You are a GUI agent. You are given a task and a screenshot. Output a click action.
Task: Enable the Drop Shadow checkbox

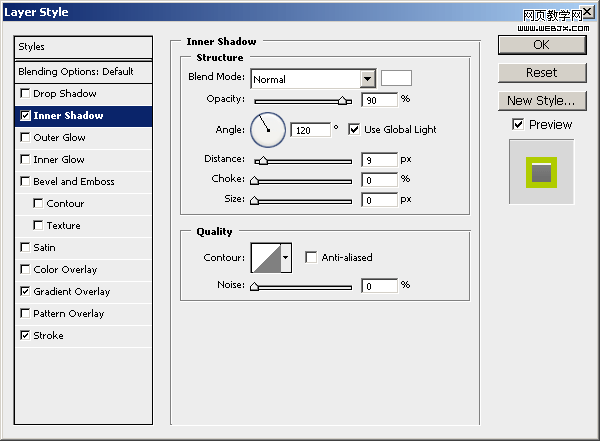25,93
